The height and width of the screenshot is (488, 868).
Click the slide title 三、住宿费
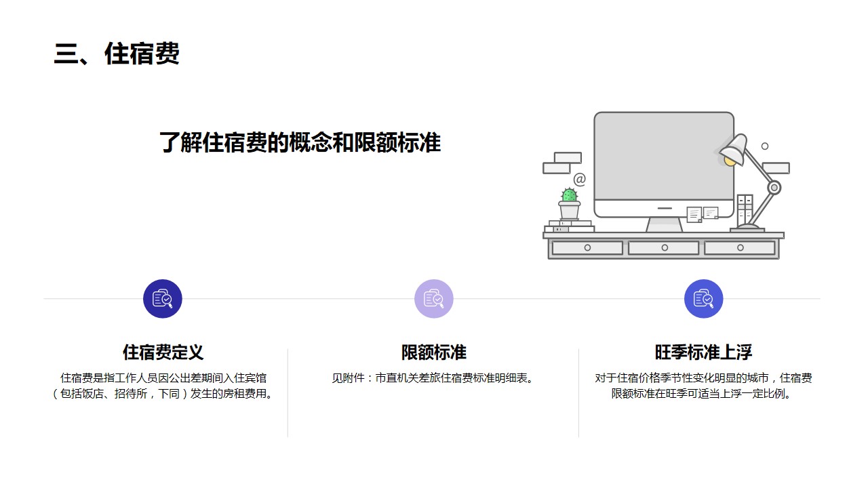117,54
